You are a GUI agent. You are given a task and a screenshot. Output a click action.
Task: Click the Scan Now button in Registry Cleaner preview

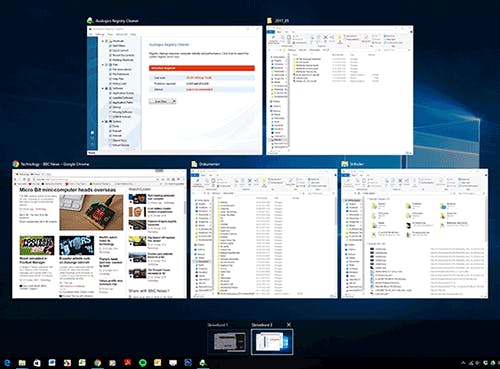click(162, 101)
